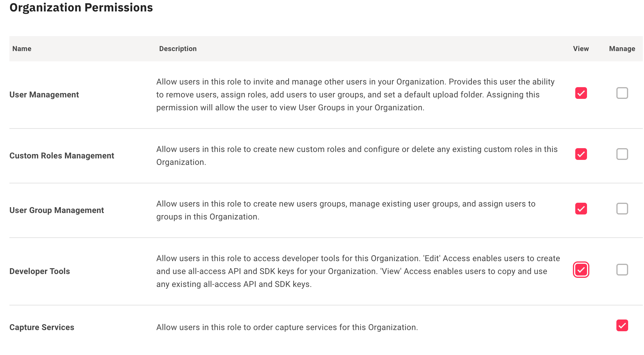This screenshot has width=644, height=355.
Task: Check Manage for Custom Roles Management
Action: coord(622,154)
